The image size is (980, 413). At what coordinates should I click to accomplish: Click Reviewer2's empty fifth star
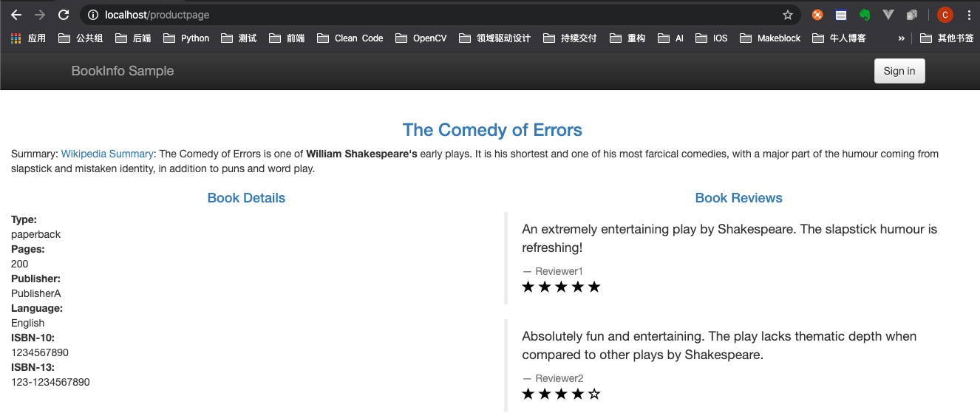pos(594,395)
